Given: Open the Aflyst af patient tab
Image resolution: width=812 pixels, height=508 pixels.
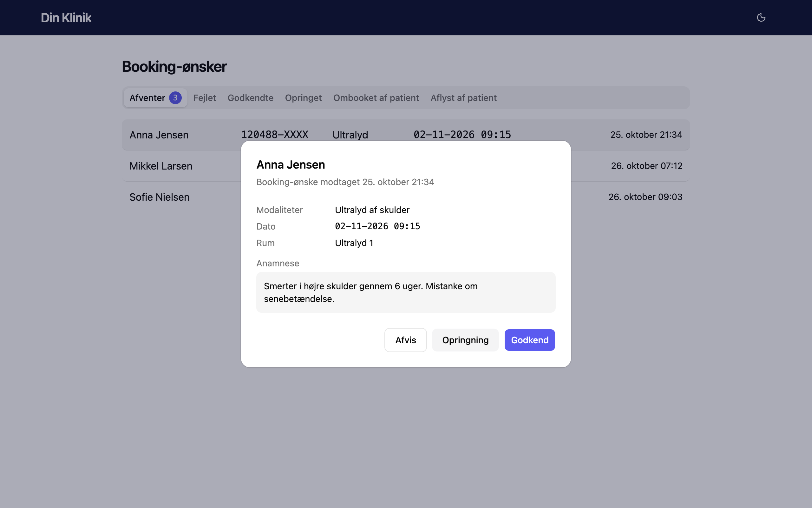Looking at the screenshot, I should pos(463,98).
